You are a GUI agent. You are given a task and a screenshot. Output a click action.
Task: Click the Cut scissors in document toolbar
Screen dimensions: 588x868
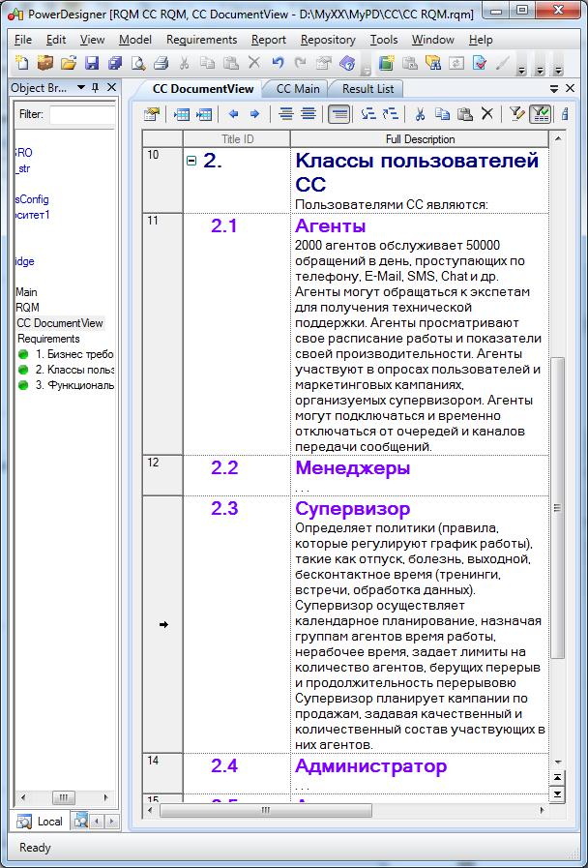click(420, 114)
